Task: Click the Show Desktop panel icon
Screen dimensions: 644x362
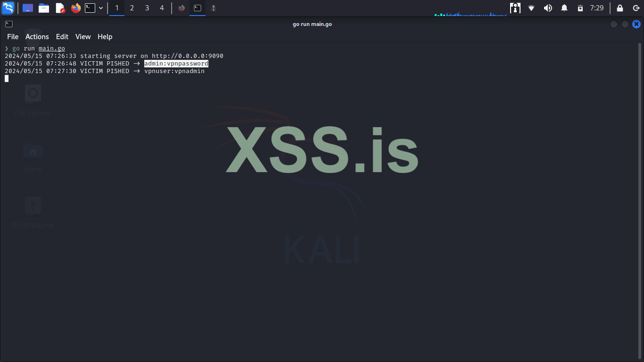Action: pyautogui.click(x=28, y=8)
